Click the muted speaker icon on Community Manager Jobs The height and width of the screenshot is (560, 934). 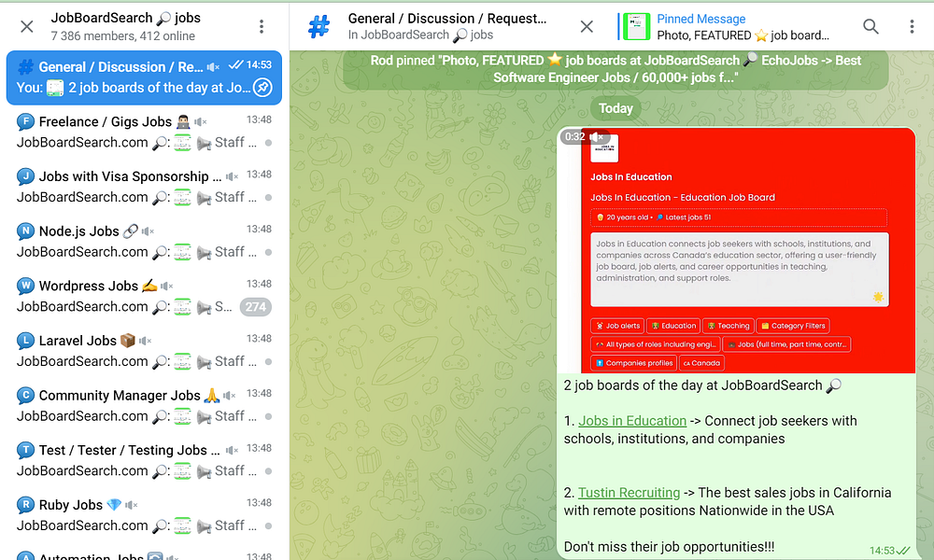point(230,396)
